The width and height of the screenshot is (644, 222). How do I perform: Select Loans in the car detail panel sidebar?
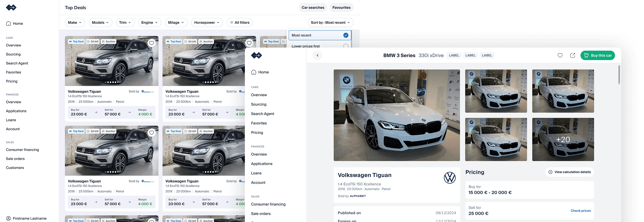[x=256, y=173]
